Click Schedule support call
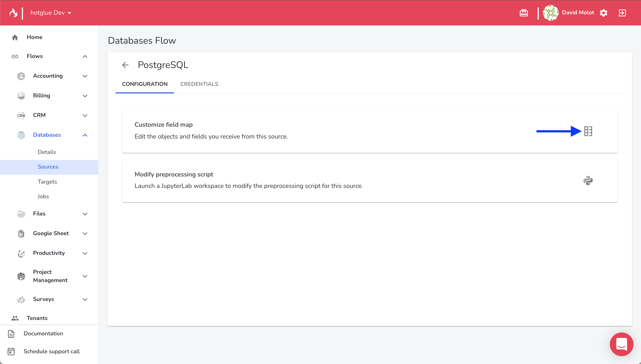Viewport: 641px width, 364px height. tap(52, 351)
